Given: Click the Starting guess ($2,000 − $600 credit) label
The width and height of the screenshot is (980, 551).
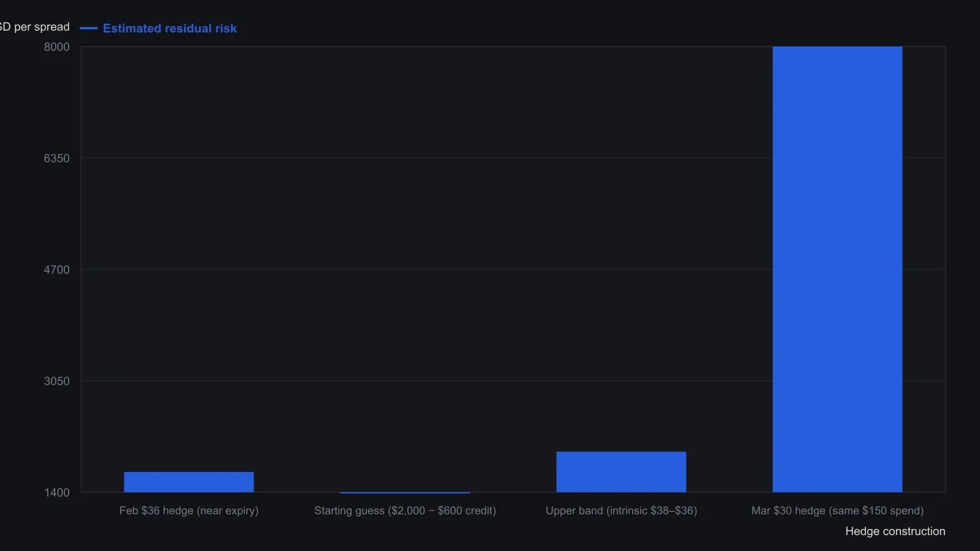Looking at the screenshot, I should (x=405, y=511).
